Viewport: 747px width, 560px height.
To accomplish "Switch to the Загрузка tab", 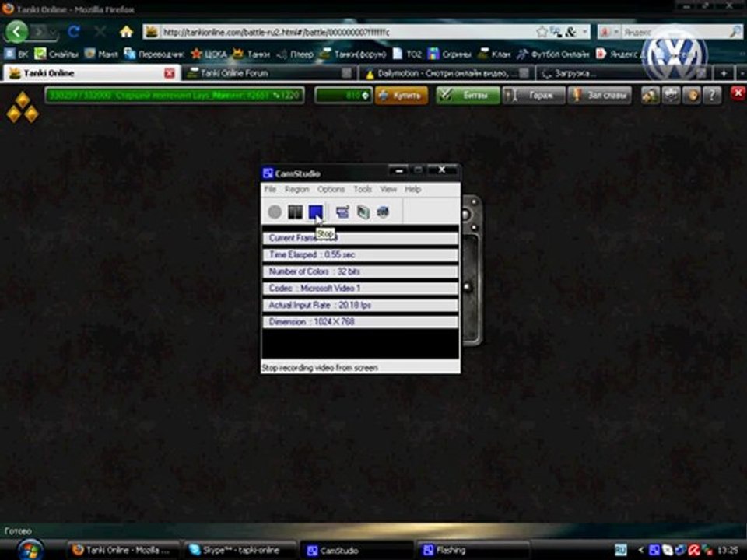I will click(x=622, y=73).
